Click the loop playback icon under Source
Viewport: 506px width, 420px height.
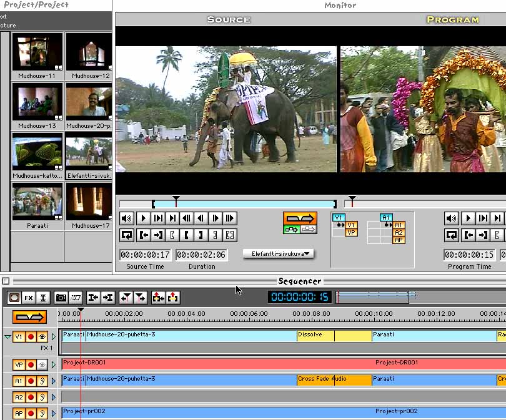click(127, 235)
